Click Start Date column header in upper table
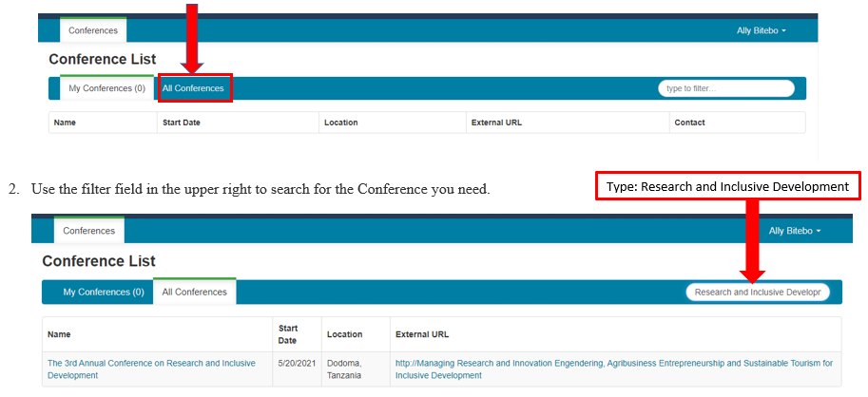868x397 pixels. (x=181, y=123)
